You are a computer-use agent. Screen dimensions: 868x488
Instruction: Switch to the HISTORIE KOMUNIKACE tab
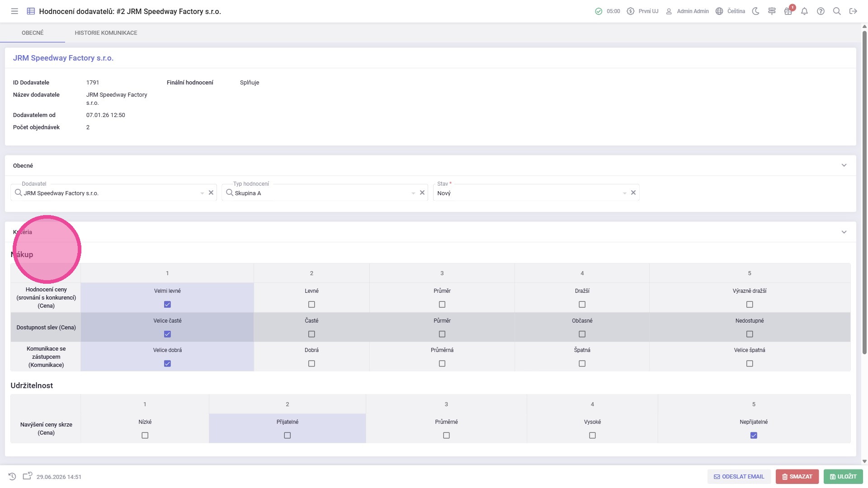[x=106, y=33]
